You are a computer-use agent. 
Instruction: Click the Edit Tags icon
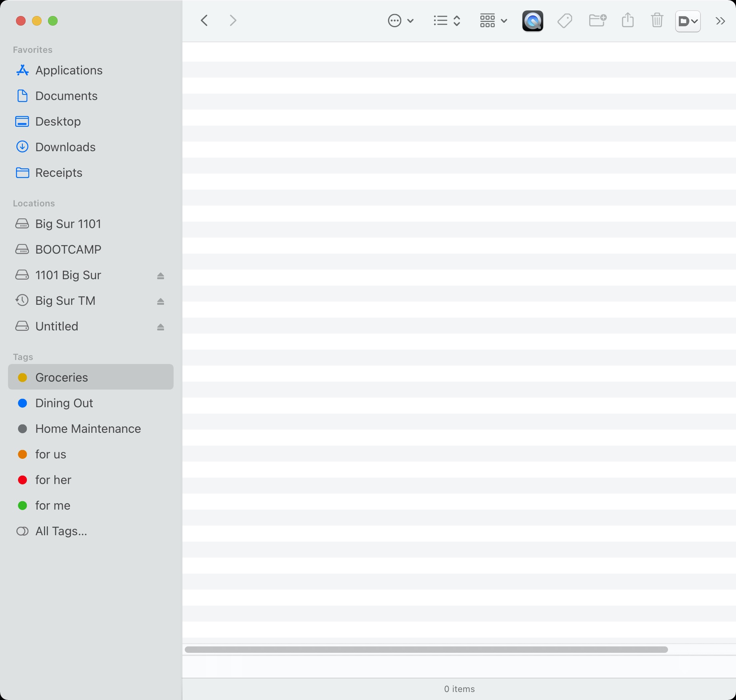point(565,20)
